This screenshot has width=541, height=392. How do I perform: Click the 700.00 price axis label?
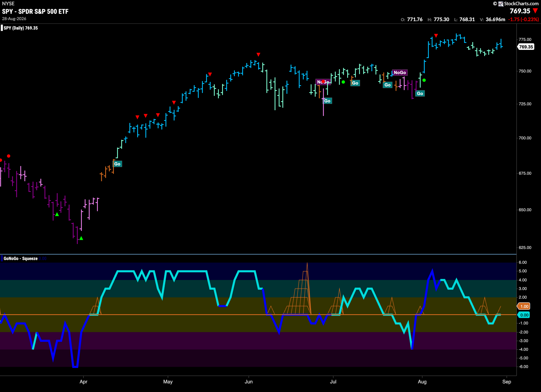pos(525,138)
